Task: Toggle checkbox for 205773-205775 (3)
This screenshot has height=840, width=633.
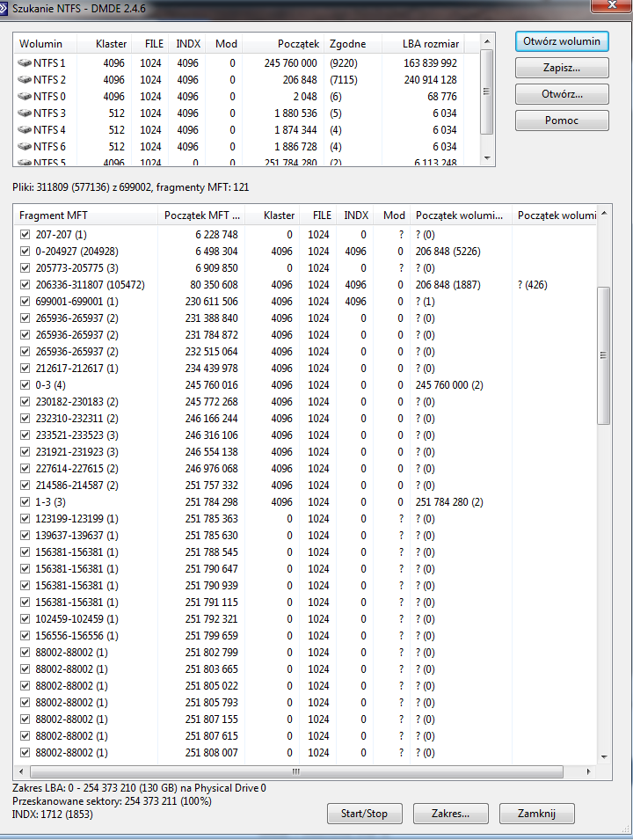Action: (25, 268)
